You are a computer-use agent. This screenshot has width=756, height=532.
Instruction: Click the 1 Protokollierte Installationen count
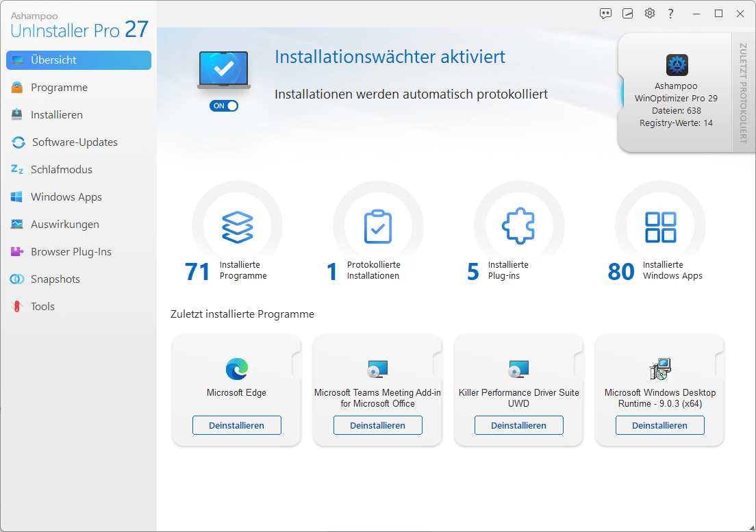click(x=331, y=271)
